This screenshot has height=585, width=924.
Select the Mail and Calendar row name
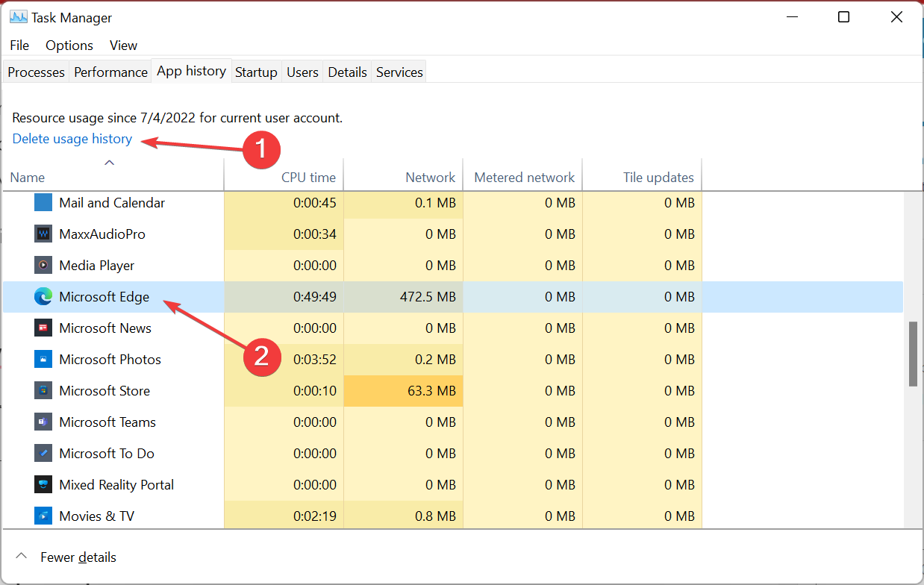[112, 203]
